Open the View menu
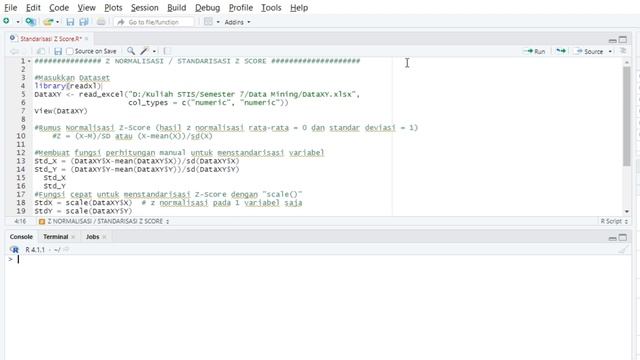The image size is (640, 360). 87,8
